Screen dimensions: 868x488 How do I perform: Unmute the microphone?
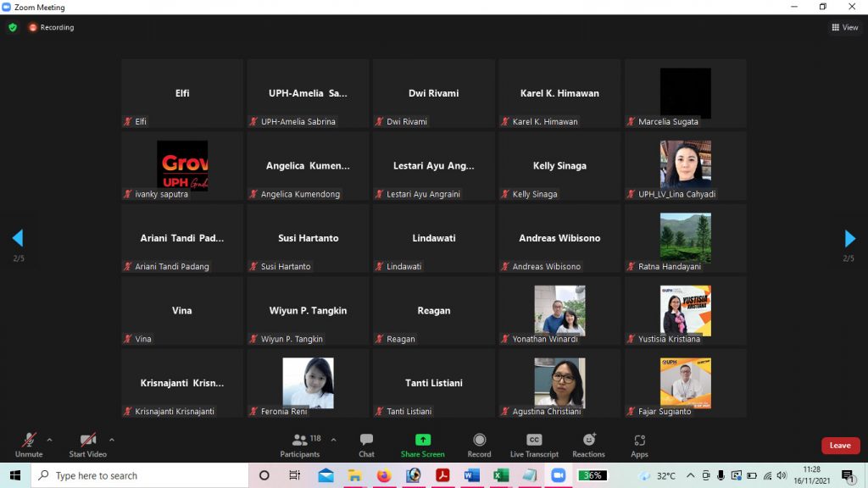tap(28, 444)
